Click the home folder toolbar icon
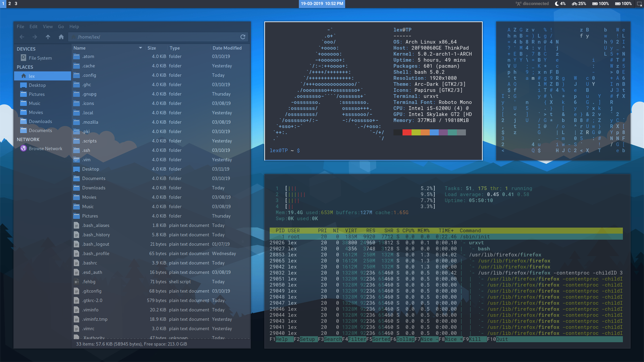The height and width of the screenshot is (362, 644). (61, 37)
